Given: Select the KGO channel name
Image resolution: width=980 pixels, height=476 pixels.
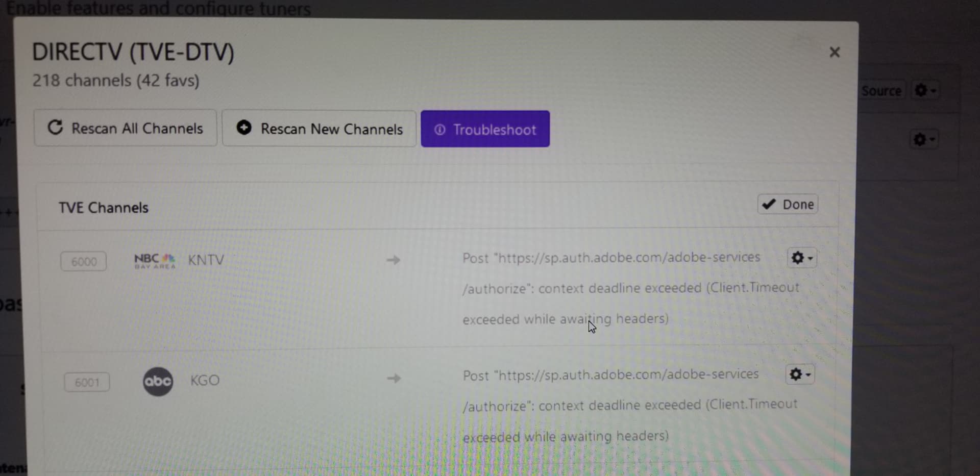Looking at the screenshot, I should point(205,381).
